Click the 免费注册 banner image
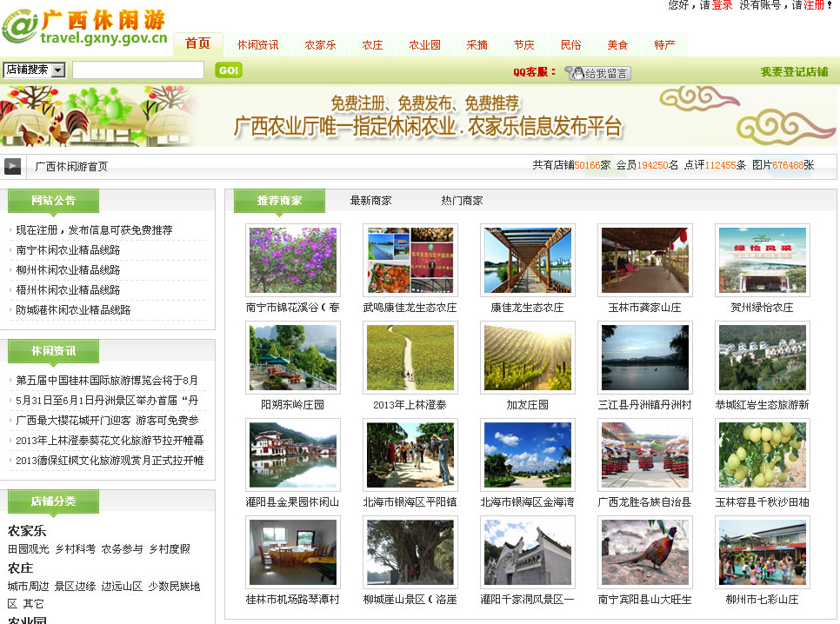The height and width of the screenshot is (624, 840). point(418,116)
